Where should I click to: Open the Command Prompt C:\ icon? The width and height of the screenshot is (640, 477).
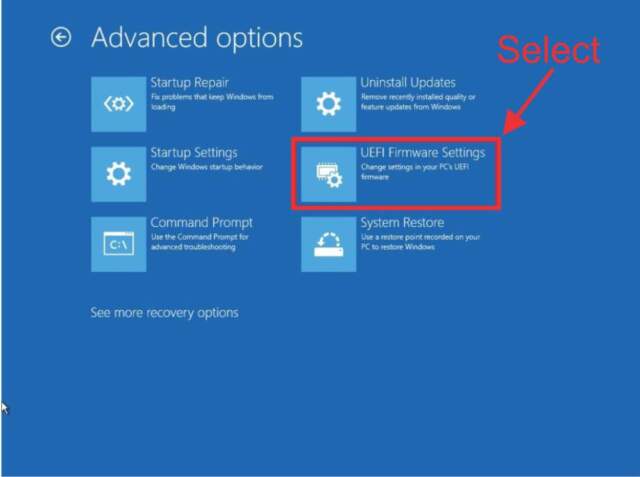click(118, 244)
